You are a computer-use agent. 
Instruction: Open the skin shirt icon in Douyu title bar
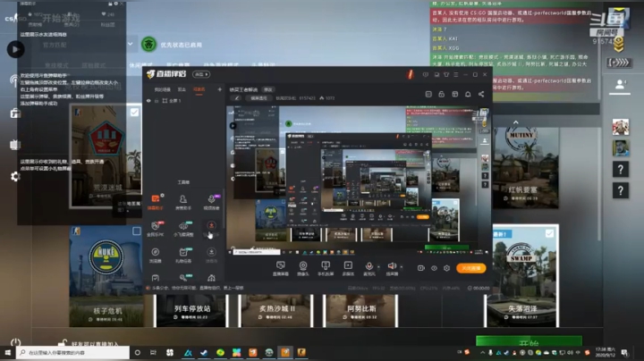coord(446,75)
